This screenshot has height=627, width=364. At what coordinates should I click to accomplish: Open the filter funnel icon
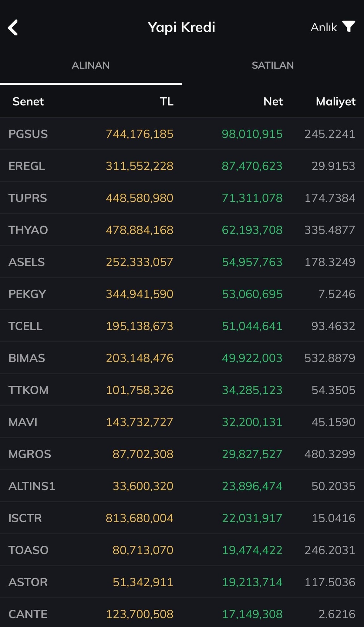click(x=349, y=26)
